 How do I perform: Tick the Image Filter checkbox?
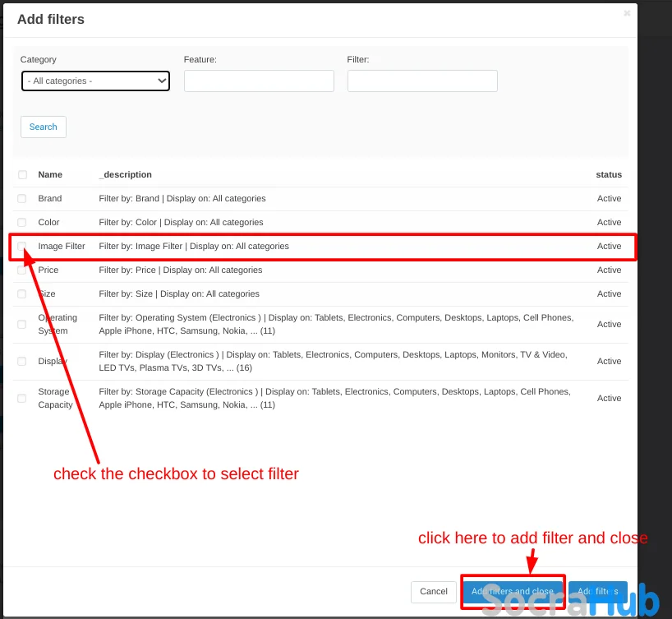coord(22,247)
